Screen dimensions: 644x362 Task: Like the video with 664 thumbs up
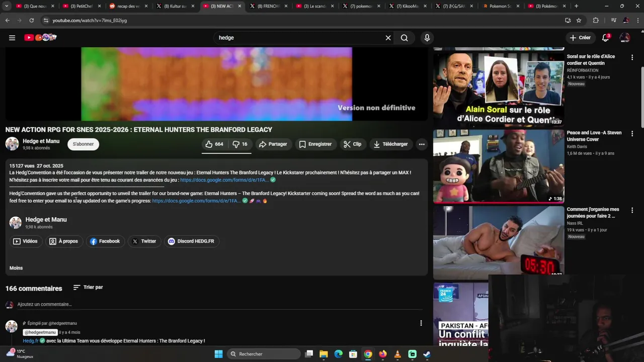tap(214, 144)
